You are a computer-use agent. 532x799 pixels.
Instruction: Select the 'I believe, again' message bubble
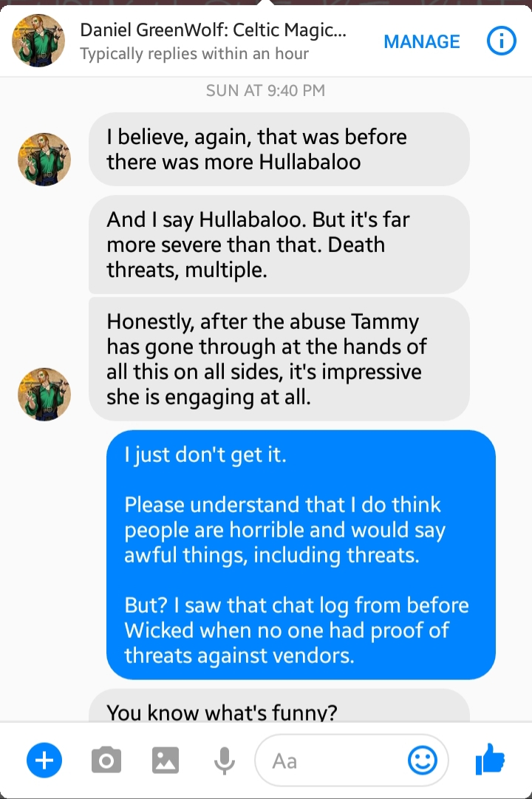(279, 149)
